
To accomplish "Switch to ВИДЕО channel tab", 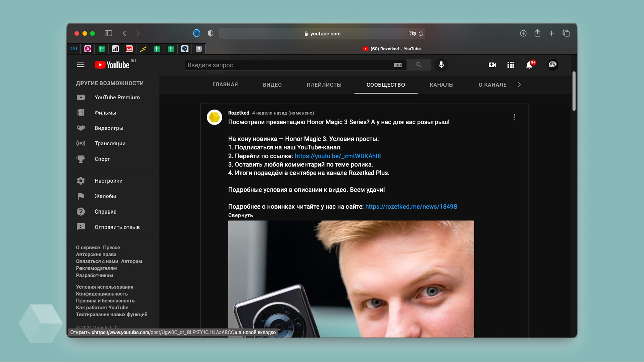I will coord(272,85).
